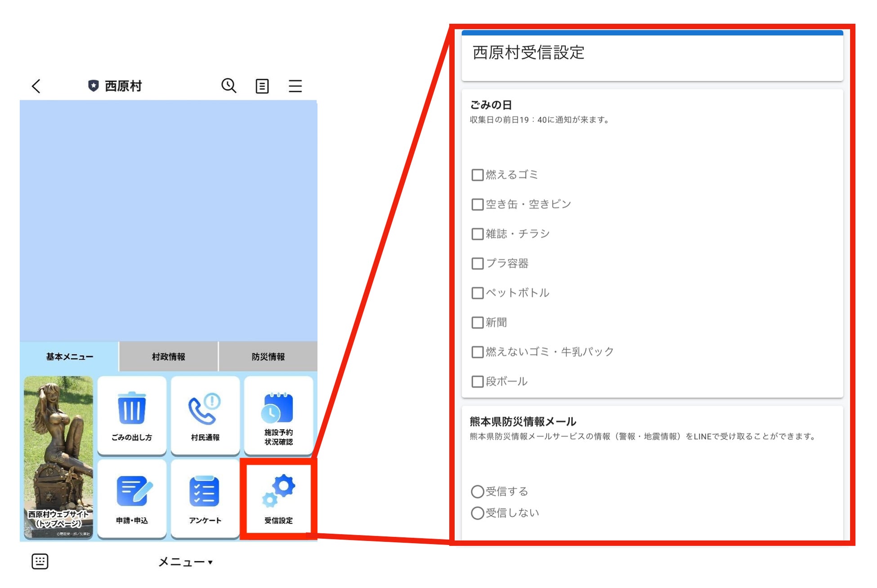Open 施設予約状況確認 calendar tile
Screen dimensions: 877x588
[278, 415]
